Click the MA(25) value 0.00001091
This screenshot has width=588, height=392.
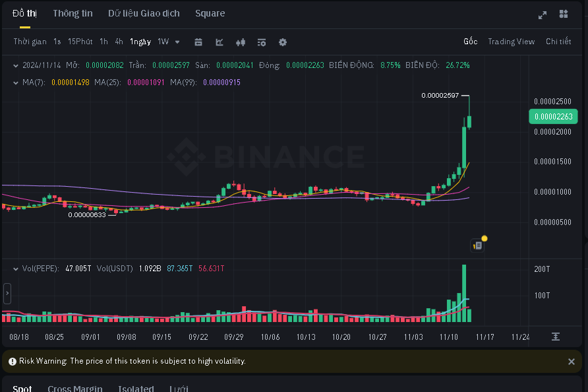click(x=146, y=82)
